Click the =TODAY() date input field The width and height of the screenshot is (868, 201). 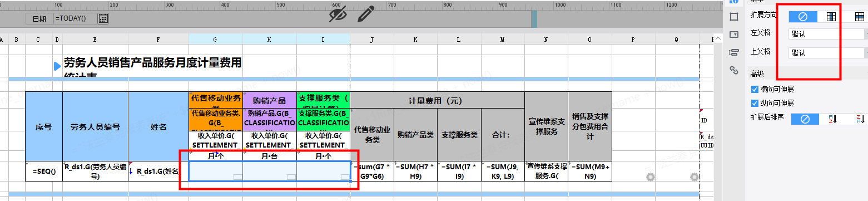[x=75, y=18]
